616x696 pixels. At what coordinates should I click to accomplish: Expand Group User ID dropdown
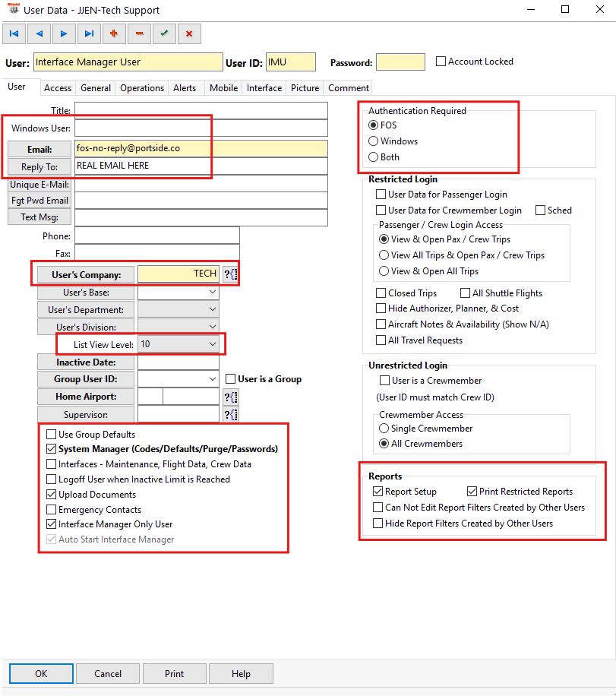click(x=212, y=379)
